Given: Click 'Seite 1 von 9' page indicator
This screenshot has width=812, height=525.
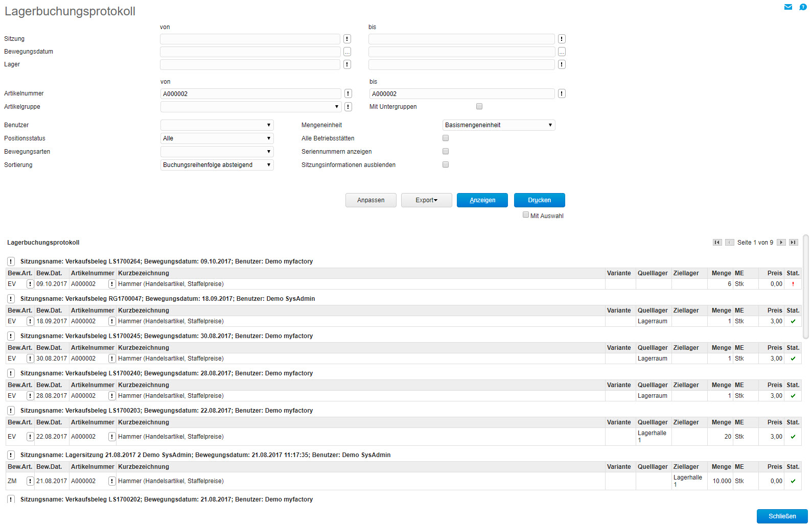Looking at the screenshot, I should (x=755, y=243).
